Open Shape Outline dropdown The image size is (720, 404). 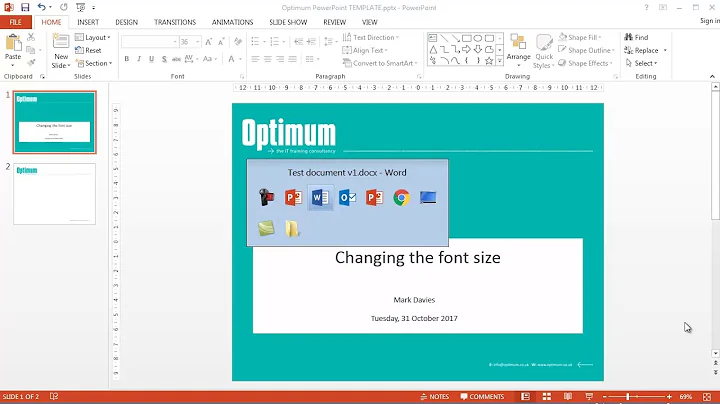pyautogui.click(x=587, y=50)
